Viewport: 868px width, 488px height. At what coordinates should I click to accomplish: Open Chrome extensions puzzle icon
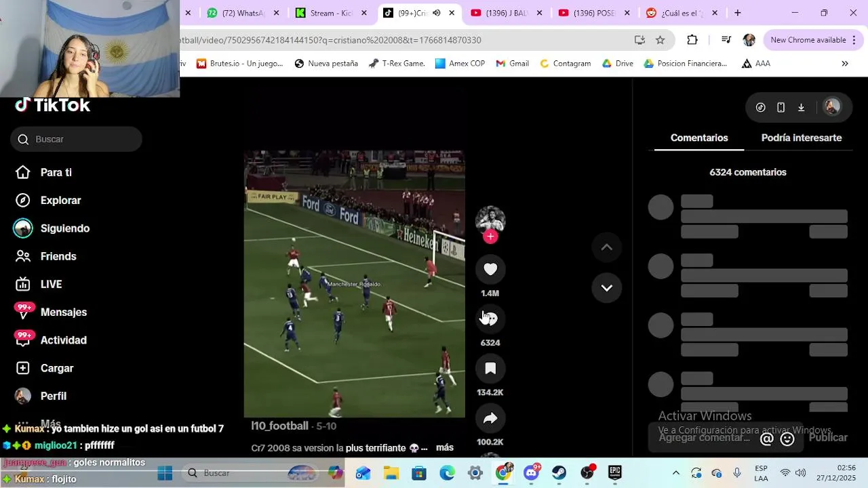(692, 40)
